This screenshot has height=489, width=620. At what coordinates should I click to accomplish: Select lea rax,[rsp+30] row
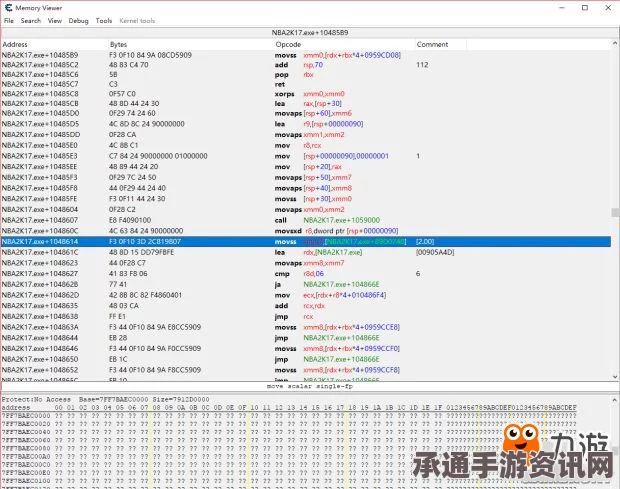click(x=306, y=104)
